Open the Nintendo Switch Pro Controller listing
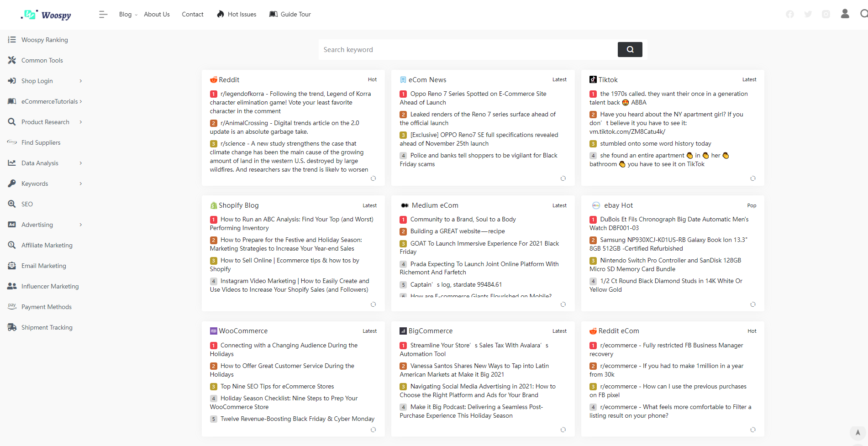The width and height of the screenshot is (868, 446). [665, 265]
